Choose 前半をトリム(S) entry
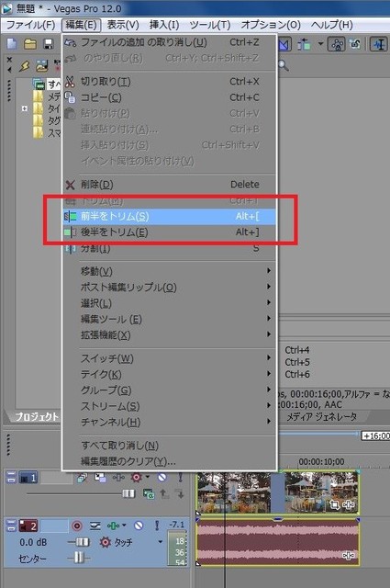The width and height of the screenshot is (390, 588). tap(170, 217)
